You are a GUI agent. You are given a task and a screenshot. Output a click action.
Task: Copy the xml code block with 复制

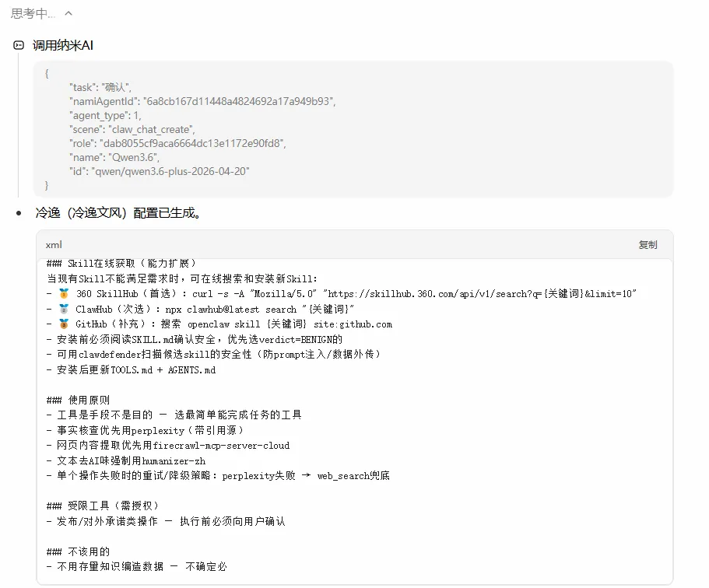coord(648,244)
